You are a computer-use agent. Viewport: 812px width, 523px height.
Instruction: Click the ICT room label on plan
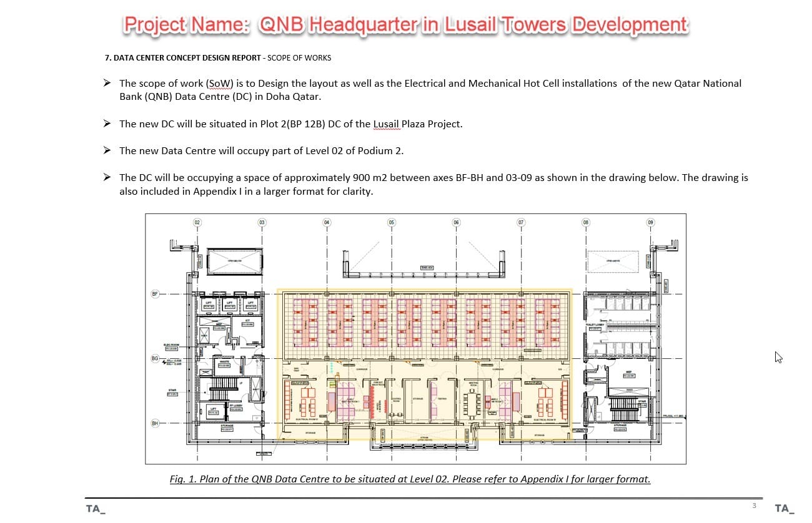(x=247, y=321)
